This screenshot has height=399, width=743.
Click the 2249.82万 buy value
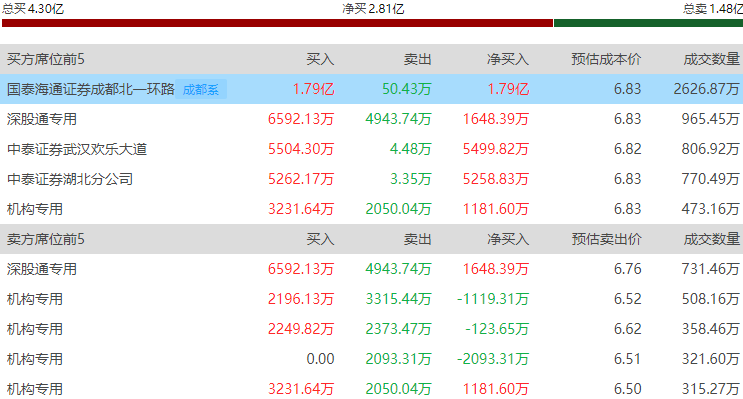301,329
